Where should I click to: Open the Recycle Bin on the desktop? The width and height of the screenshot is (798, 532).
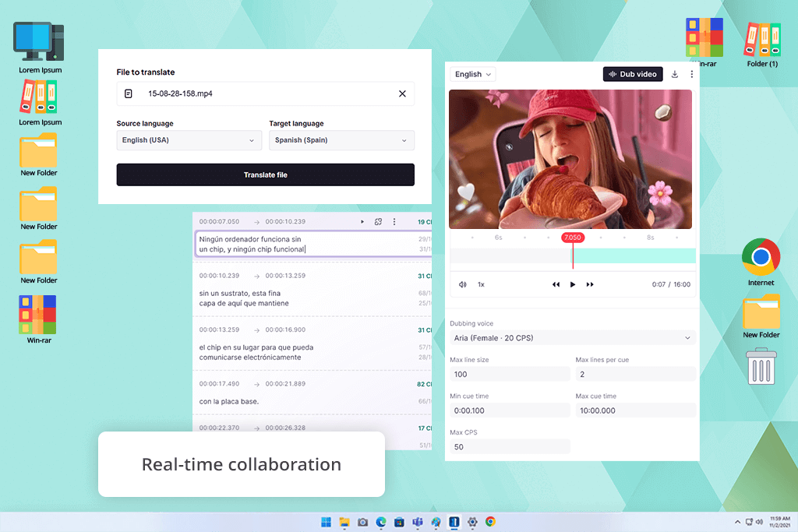coord(761,366)
